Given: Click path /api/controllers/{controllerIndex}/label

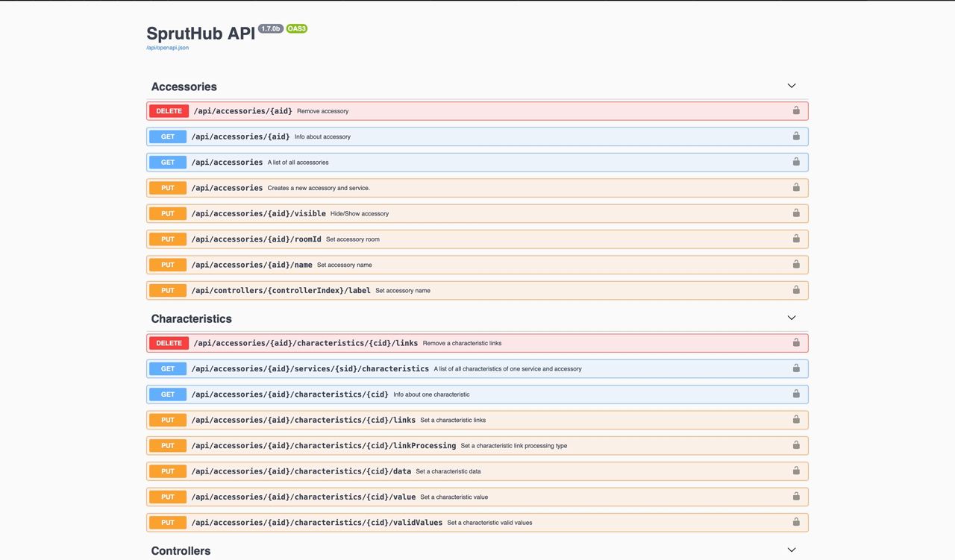Looking at the screenshot, I should point(281,290).
